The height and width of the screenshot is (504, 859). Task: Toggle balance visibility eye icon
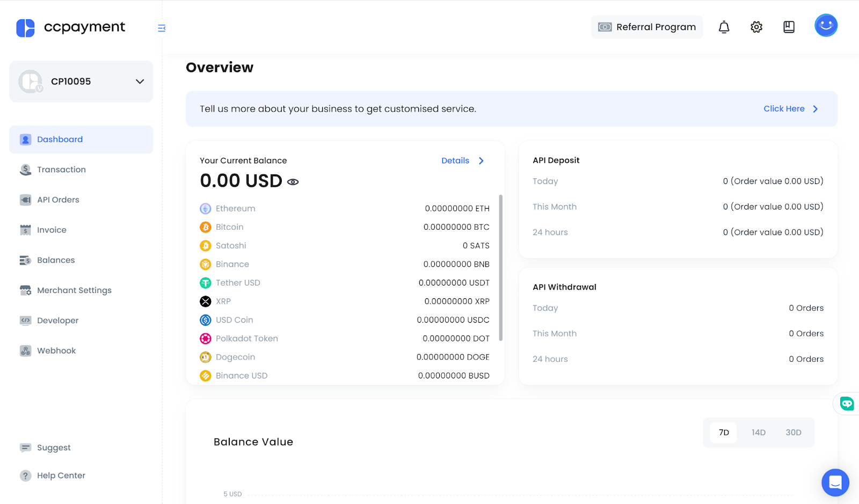(293, 182)
